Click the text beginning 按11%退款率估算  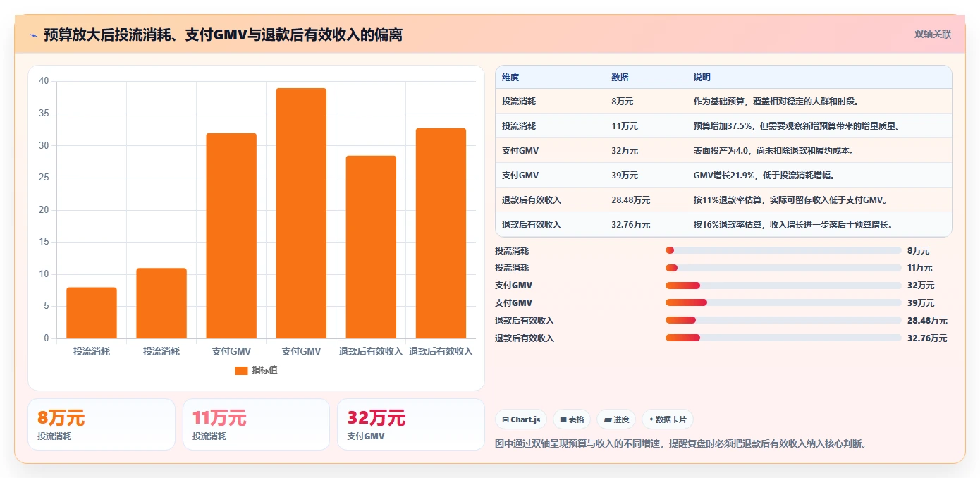click(790, 200)
